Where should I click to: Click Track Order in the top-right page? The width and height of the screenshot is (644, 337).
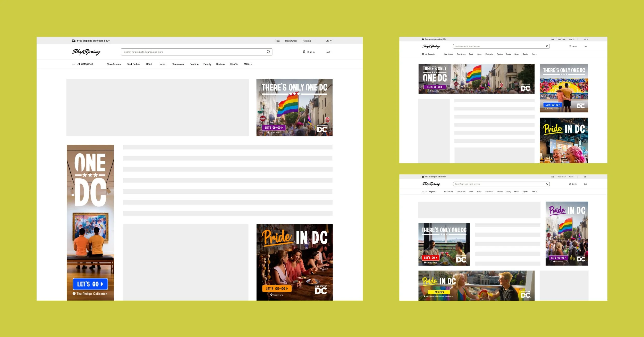coord(562,39)
